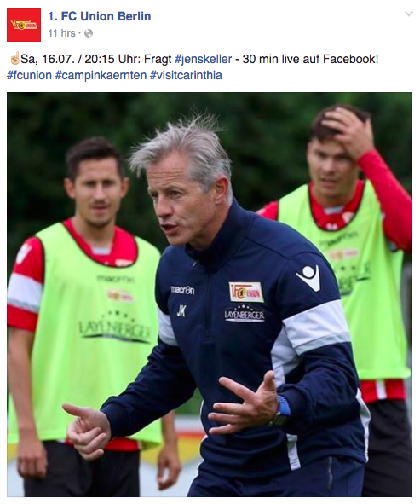Click the blue wristwatch on the coach's arm
The height and width of the screenshot is (504, 420).
(280, 411)
